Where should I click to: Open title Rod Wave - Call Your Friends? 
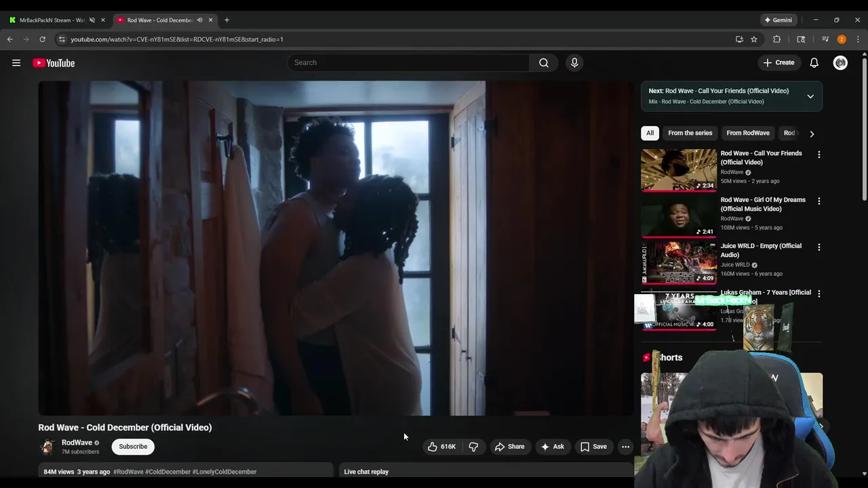pyautogui.click(x=761, y=158)
